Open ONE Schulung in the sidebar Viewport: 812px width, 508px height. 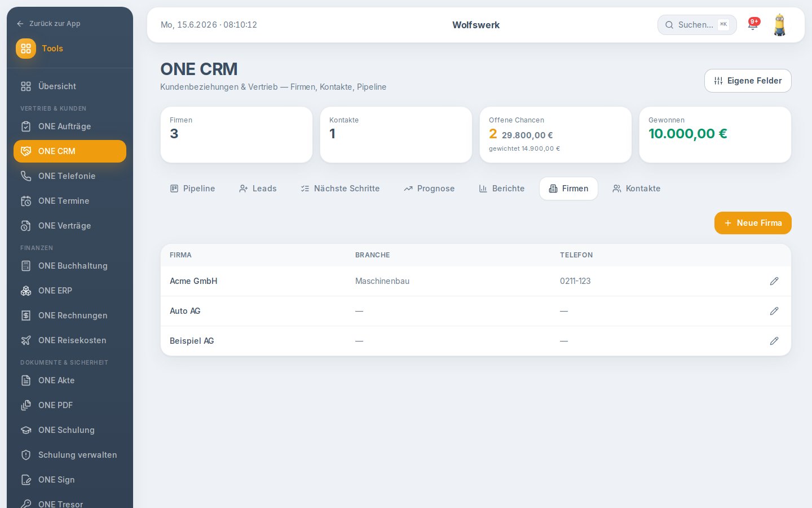pos(70,430)
